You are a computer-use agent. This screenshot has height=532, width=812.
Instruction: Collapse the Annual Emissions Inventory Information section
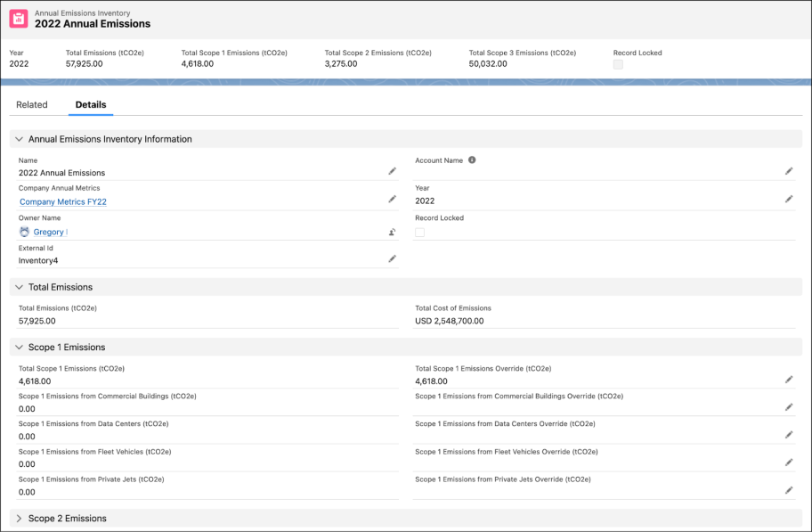point(21,139)
